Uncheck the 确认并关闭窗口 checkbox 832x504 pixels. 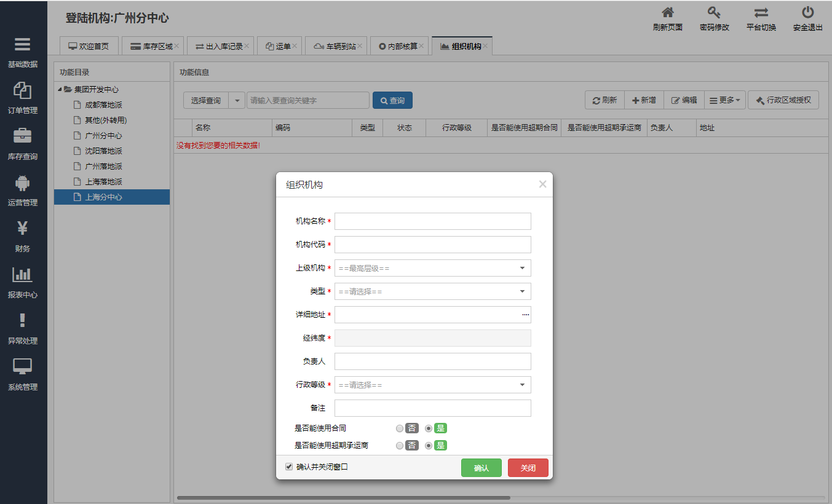pyautogui.click(x=289, y=467)
